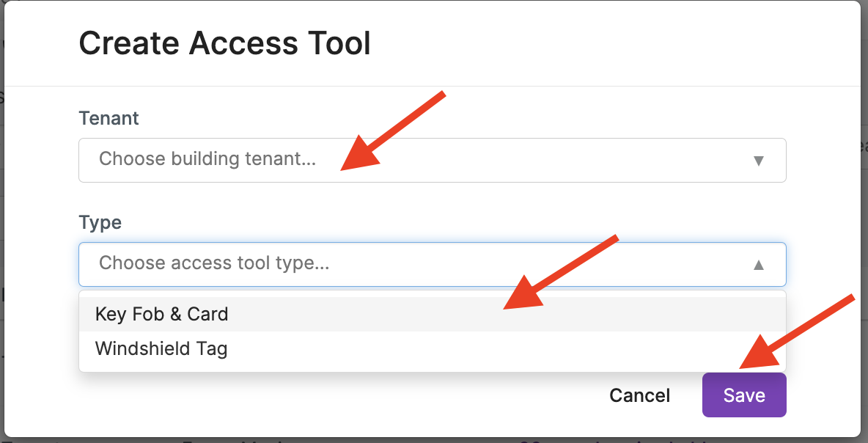Screen dimensions: 868x443
Task: Click inside the building tenant placeholder text
Action: tap(207, 159)
